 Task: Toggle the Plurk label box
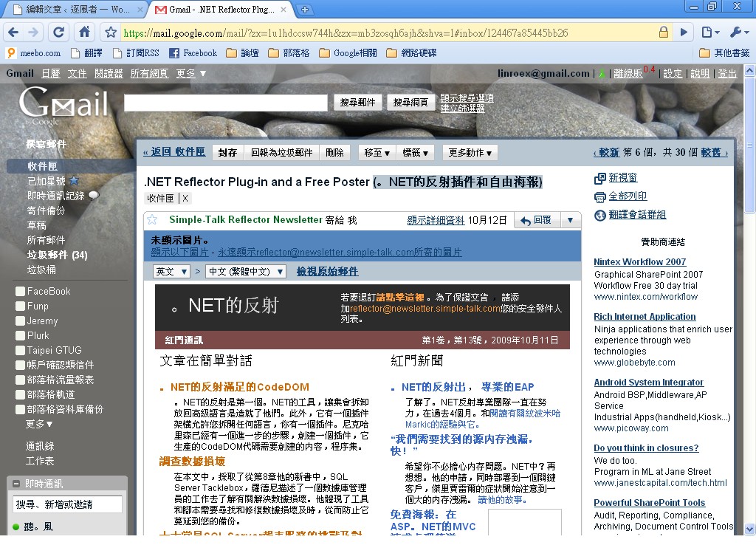tap(20, 336)
